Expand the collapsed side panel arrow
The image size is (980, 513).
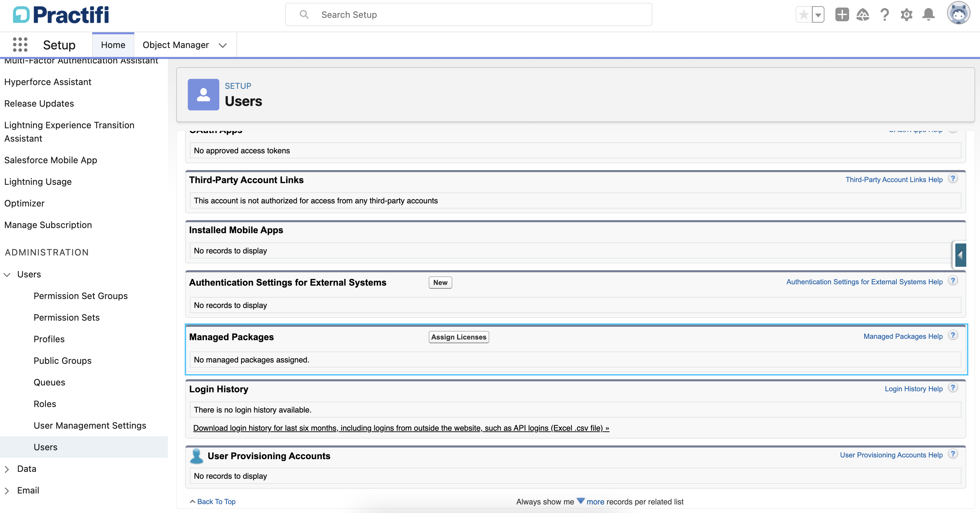(960, 255)
